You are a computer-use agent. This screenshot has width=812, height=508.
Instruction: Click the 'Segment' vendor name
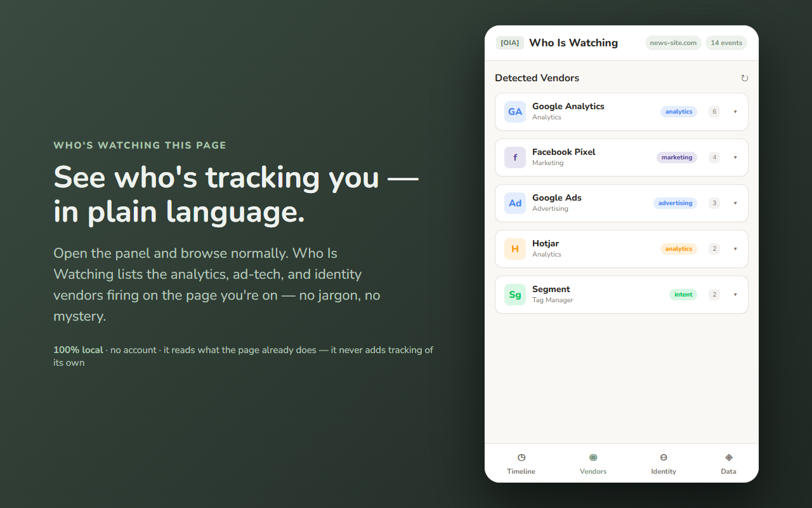(551, 289)
